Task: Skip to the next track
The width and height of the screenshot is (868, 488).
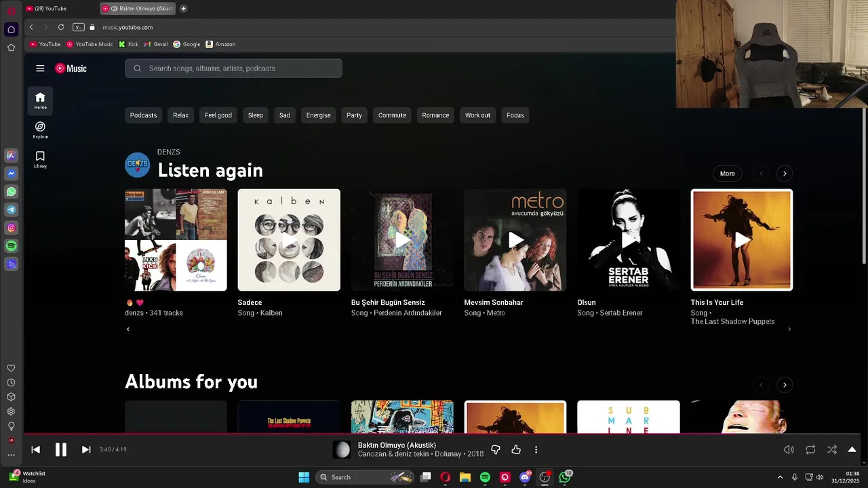Action: coord(86,449)
